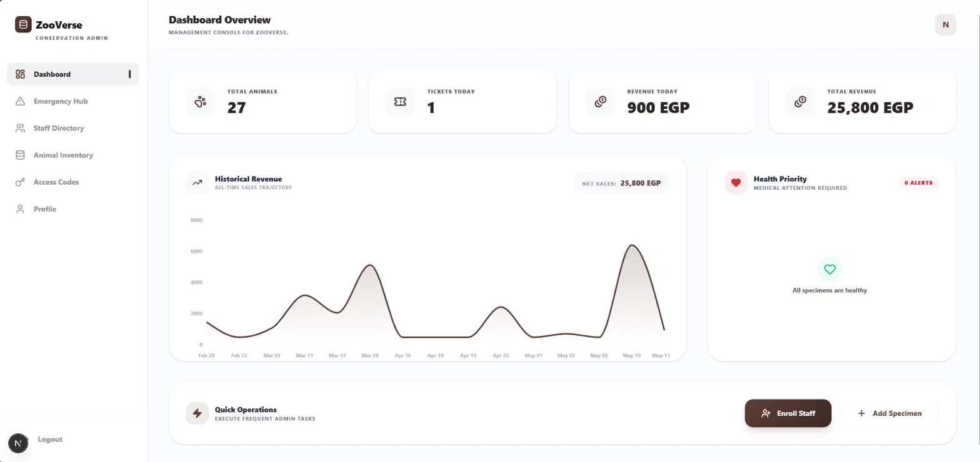
Task: Click the Staff Directory people icon
Action: click(x=20, y=128)
